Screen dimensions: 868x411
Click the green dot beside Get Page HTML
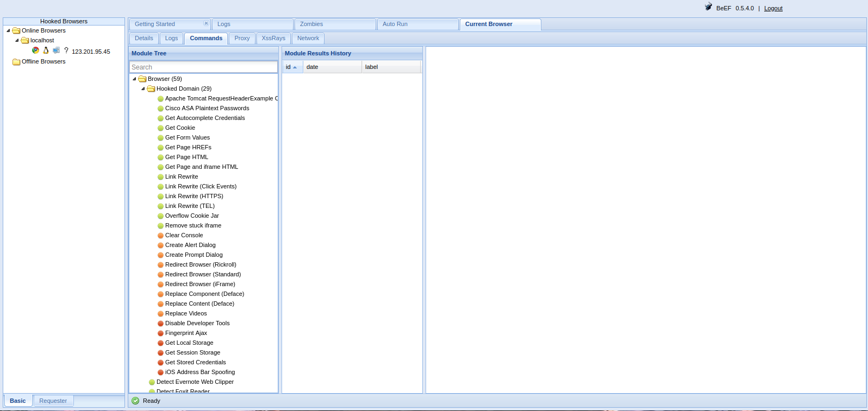pos(160,157)
